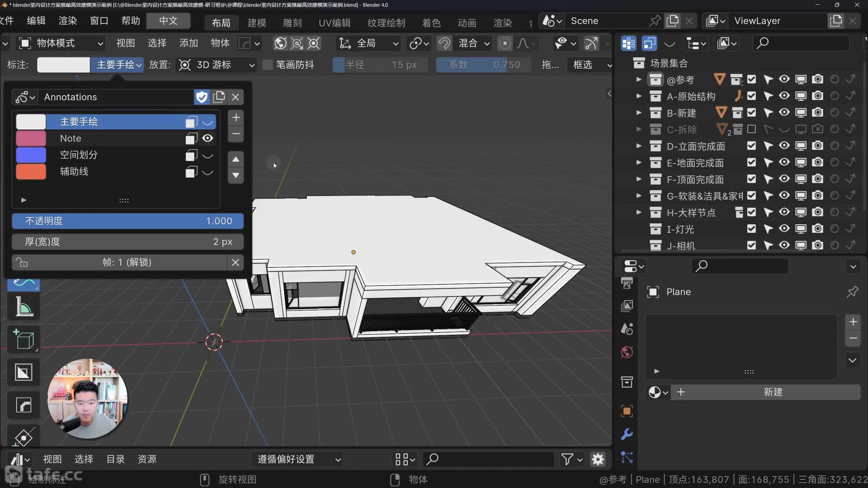Move annotation layer up with arrow
The height and width of the screenshot is (488, 868).
236,159
